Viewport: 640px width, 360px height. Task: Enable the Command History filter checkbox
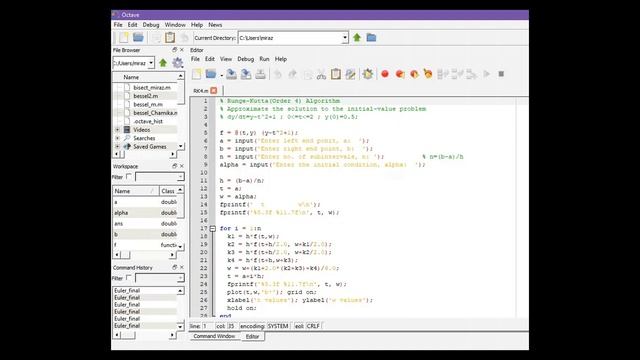tap(129, 278)
